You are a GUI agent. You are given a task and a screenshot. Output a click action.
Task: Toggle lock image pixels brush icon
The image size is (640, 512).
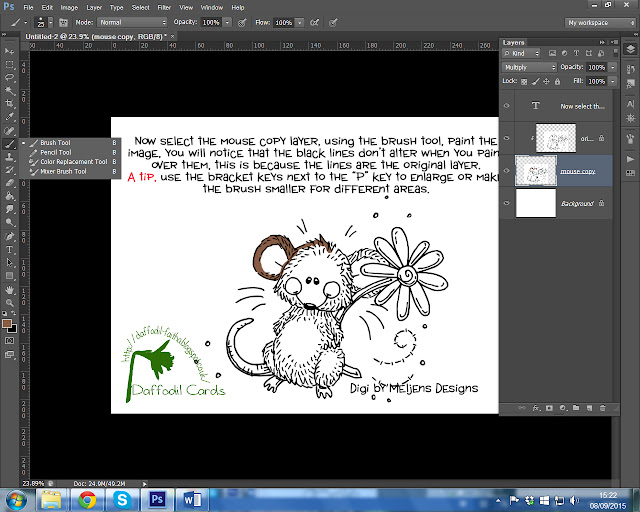(x=536, y=82)
